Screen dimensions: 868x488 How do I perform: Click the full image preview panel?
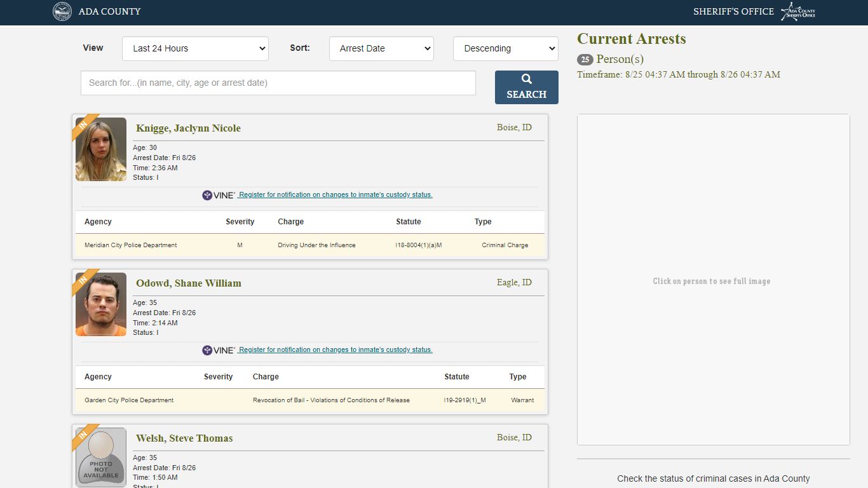714,280
